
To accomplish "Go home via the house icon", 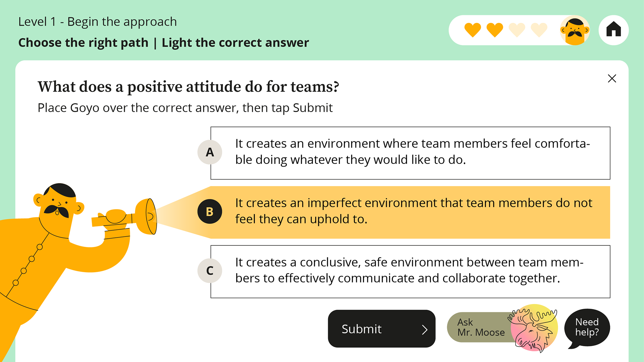I will pyautogui.click(x=613, y=30).
